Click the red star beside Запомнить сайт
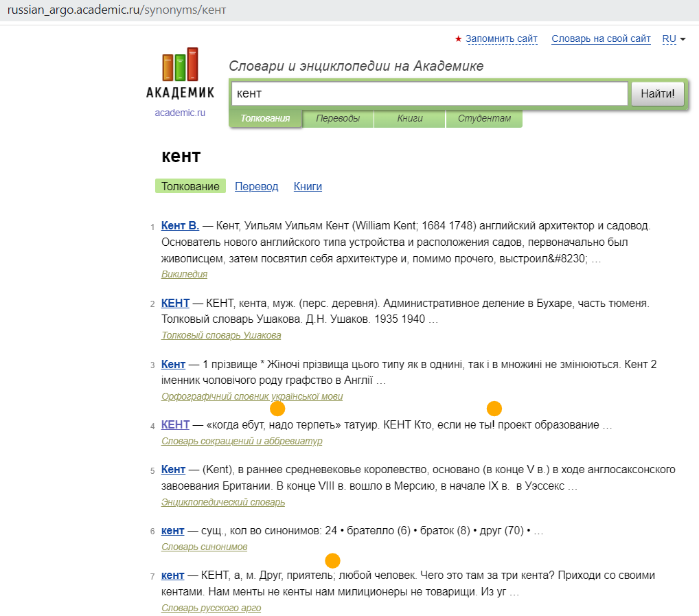699x616 pixels. (458, 38)
